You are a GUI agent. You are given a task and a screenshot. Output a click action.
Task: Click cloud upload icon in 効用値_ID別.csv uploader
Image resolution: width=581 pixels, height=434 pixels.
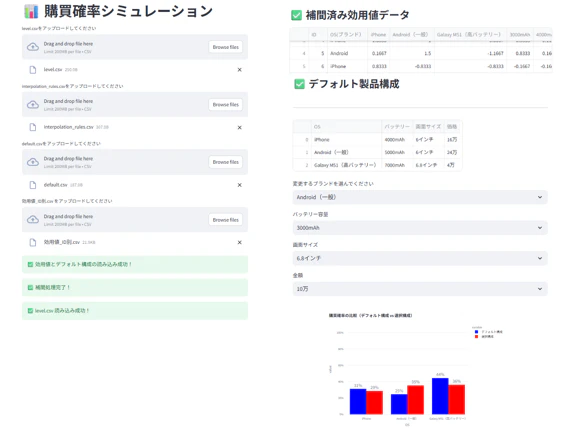33,219
